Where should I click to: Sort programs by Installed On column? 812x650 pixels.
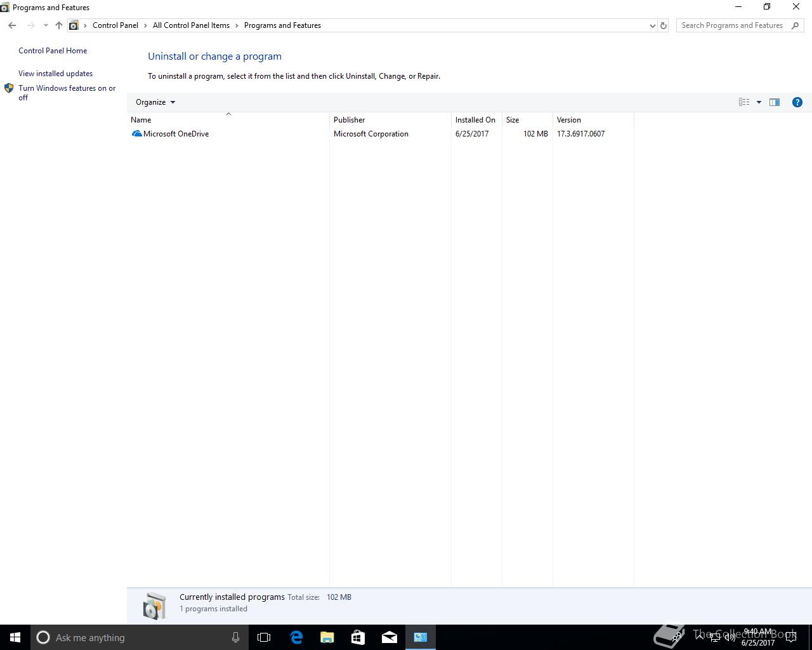[476, 120]
